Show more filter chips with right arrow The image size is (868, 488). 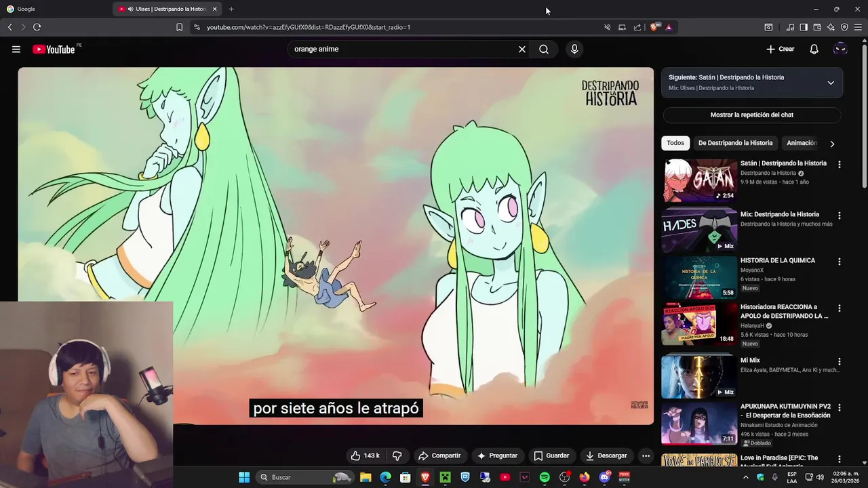(x=832, y=144)
